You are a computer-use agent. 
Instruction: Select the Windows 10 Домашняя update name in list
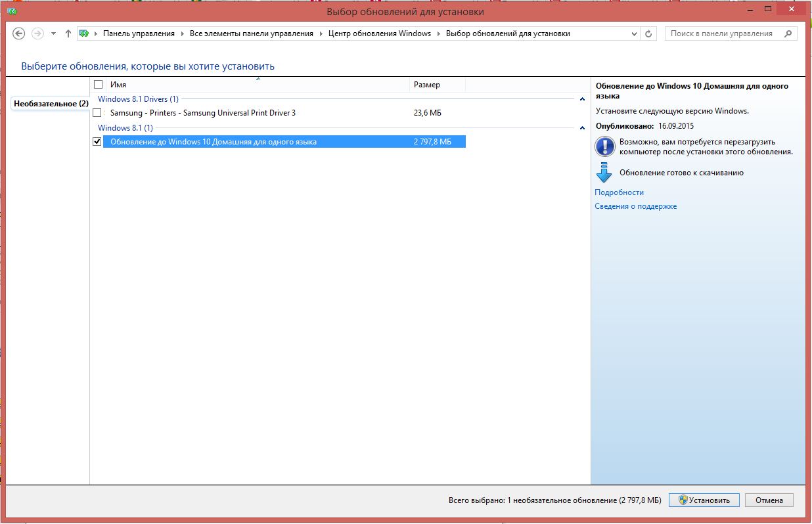click(x=214, y=142)
